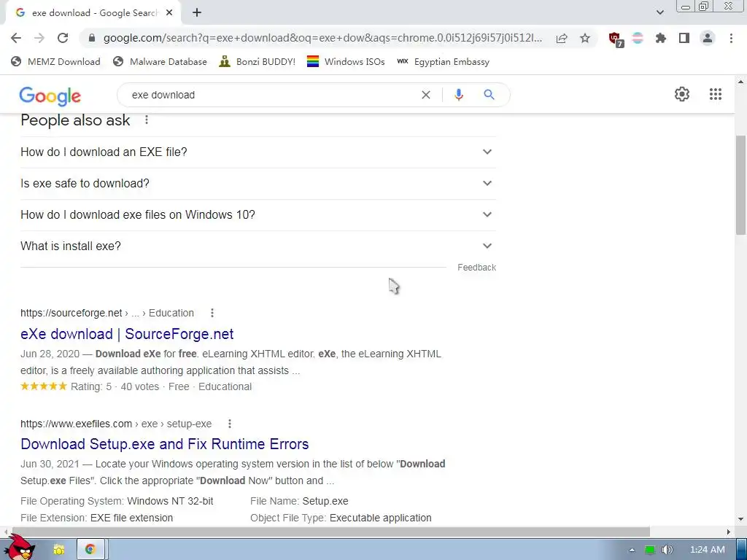The width and height of the screenshot is (747, 560).
Task: Click the scroll-down arrow of the page
Action: [x=740, y=519]
